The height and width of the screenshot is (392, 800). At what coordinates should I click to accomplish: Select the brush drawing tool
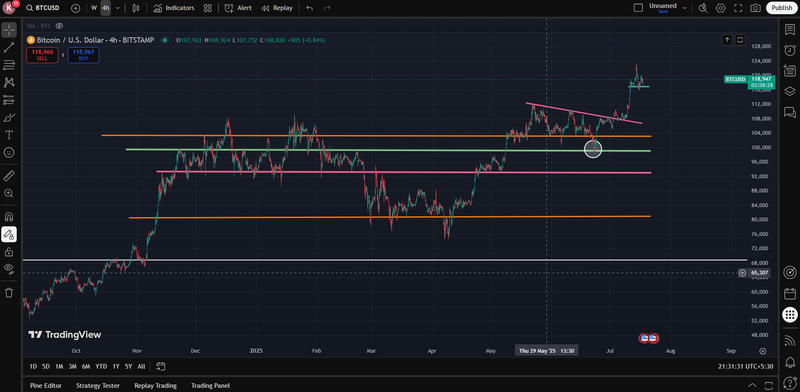(9, 117)
